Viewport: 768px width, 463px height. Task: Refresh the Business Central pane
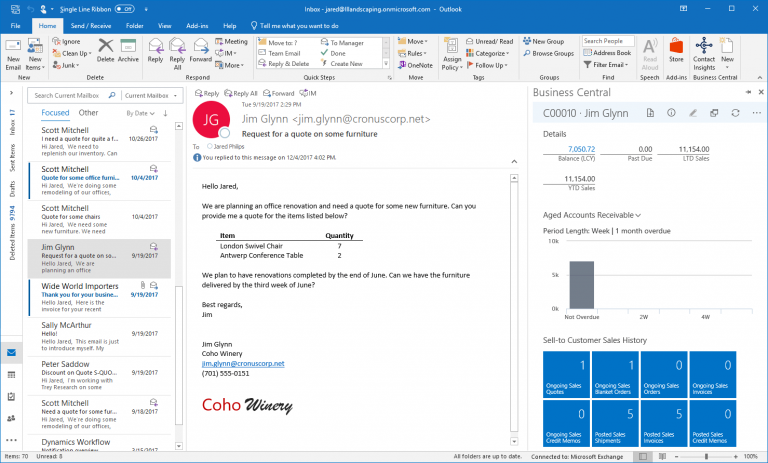pyautogui.click(x=735, y=113)
